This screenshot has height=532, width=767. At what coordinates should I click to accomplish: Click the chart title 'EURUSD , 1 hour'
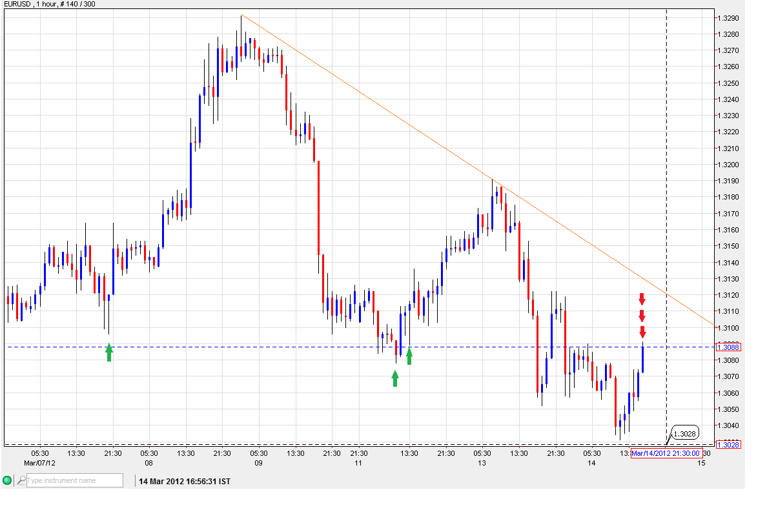[30, 4]
